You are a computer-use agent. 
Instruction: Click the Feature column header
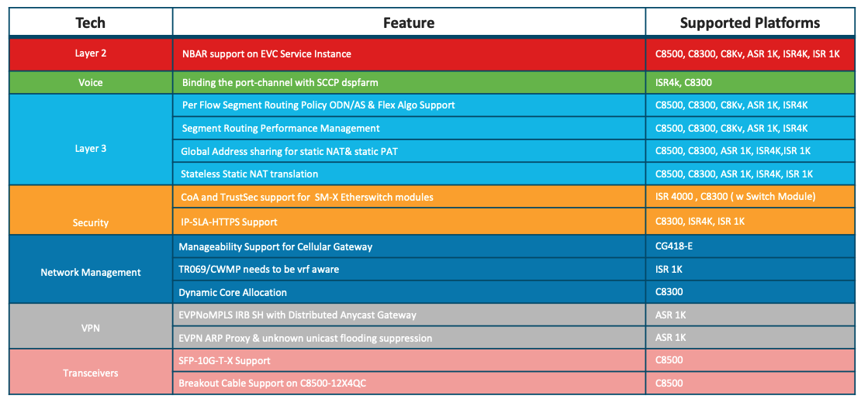[x=409, y=22]
